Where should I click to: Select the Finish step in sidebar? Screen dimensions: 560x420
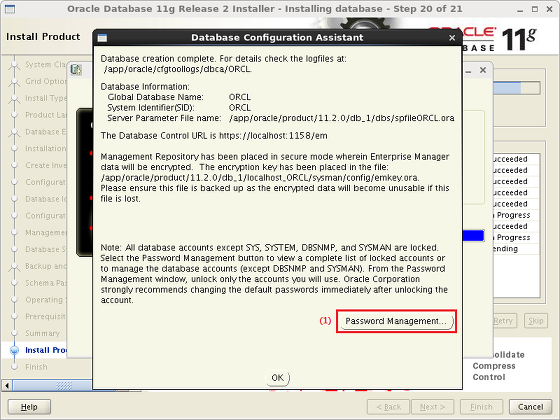(36, 367)
